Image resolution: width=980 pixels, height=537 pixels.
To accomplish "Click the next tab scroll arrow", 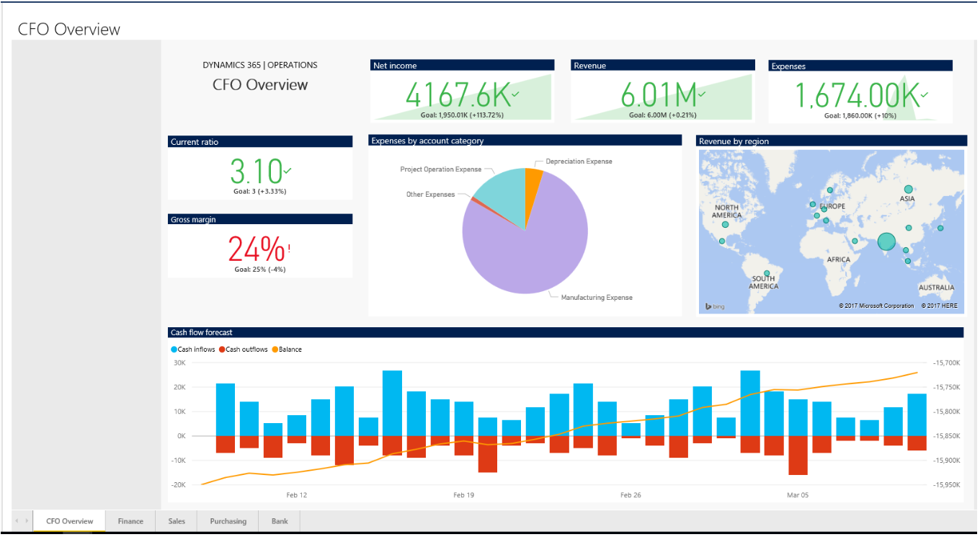I will click(27, 521).
